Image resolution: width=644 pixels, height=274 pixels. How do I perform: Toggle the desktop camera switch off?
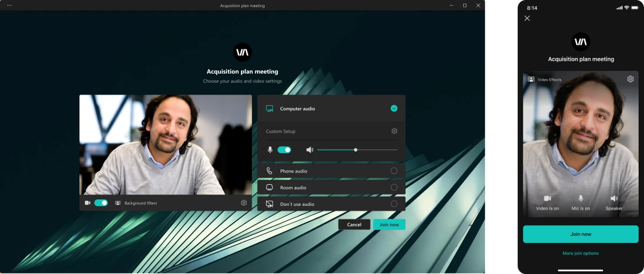click(x=101, y=203)
